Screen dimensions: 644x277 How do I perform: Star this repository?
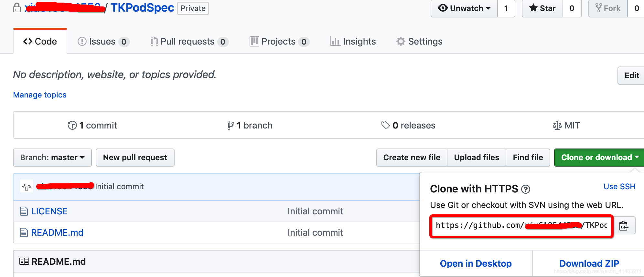point(542,8)
